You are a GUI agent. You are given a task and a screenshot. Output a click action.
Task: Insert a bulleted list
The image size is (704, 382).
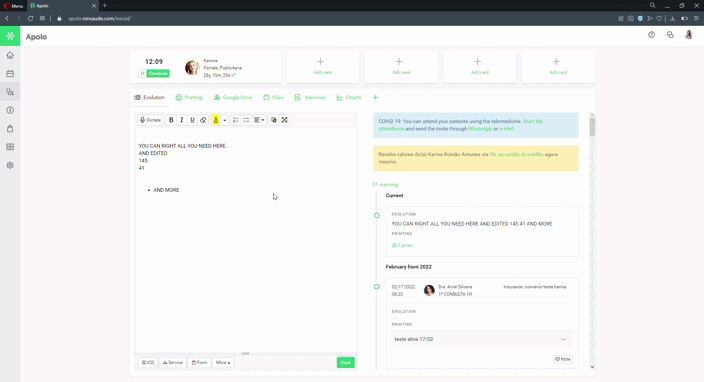click(246, 120)
